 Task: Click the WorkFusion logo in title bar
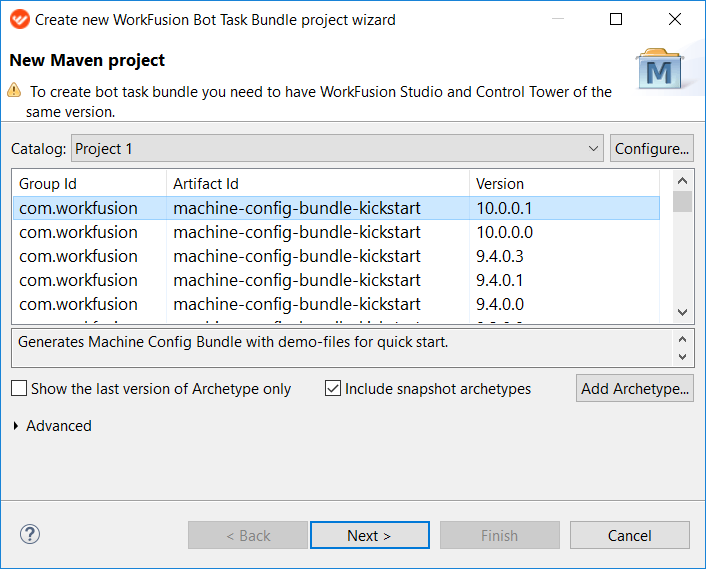19,19
